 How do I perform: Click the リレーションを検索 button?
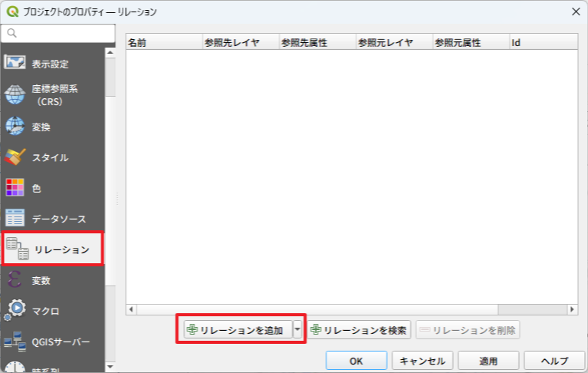pos(359,330)
